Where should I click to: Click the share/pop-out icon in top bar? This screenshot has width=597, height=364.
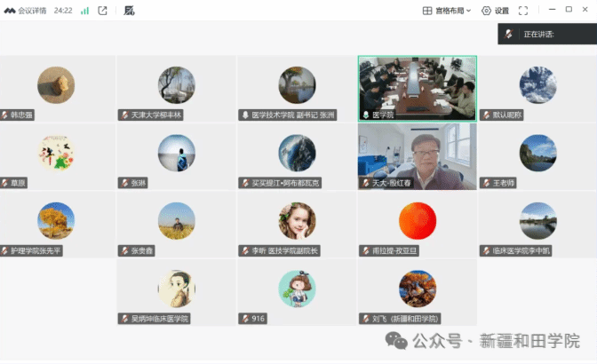click(x=103, y=11)
